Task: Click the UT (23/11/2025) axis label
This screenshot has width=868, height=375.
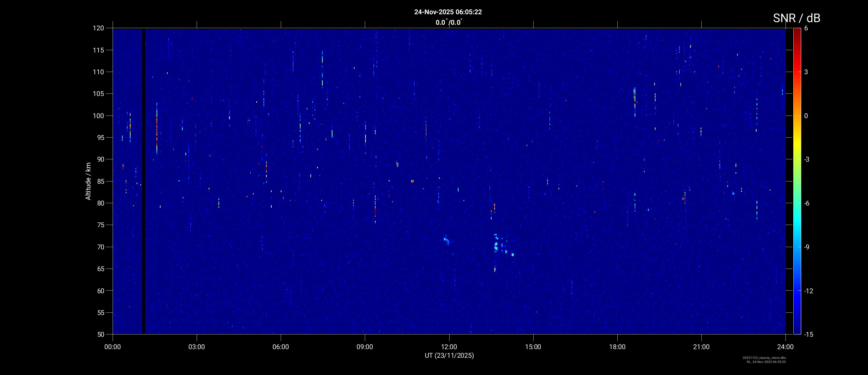Action: [x=449, y=355]
